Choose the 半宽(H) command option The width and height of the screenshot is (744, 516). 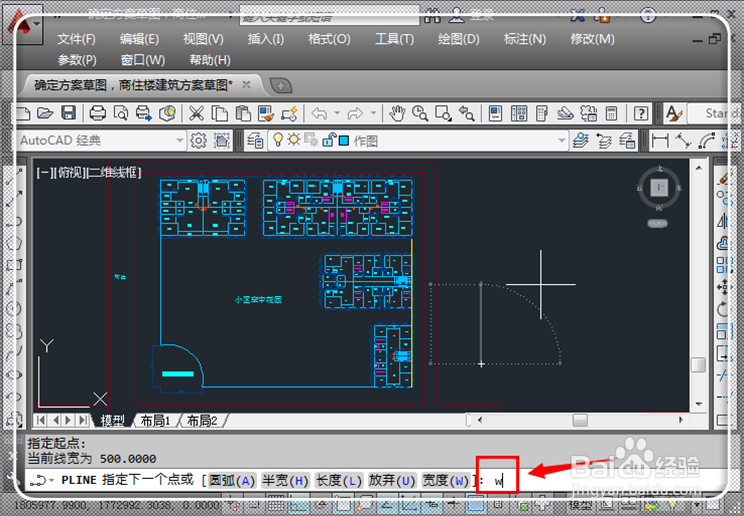285,481
